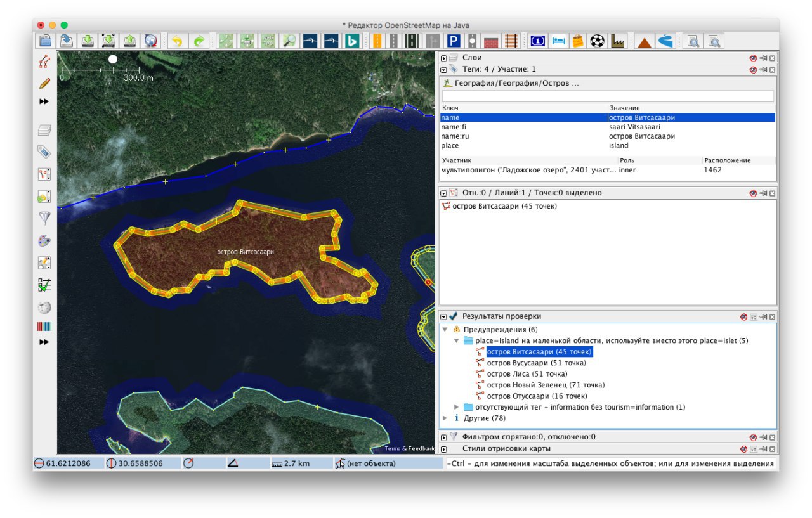Click the Save layer icon in toolbar
The width and height of the screenshot is (812, 518).
(x=67, y=41)
